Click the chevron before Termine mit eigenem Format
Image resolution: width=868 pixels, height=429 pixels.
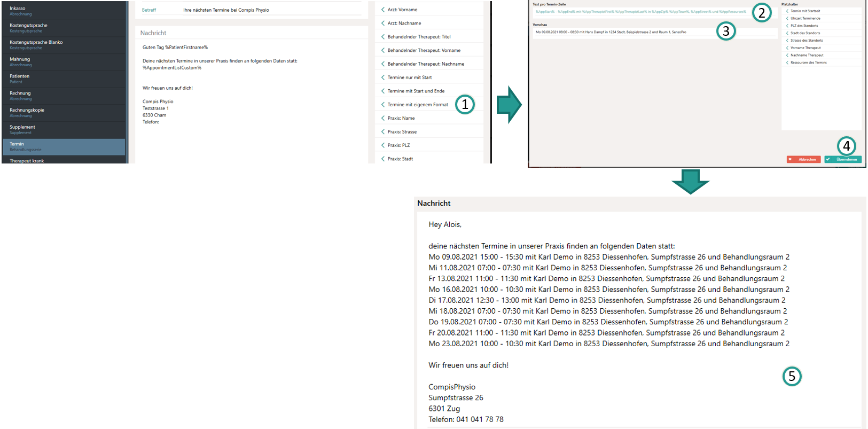click(382, 105)
